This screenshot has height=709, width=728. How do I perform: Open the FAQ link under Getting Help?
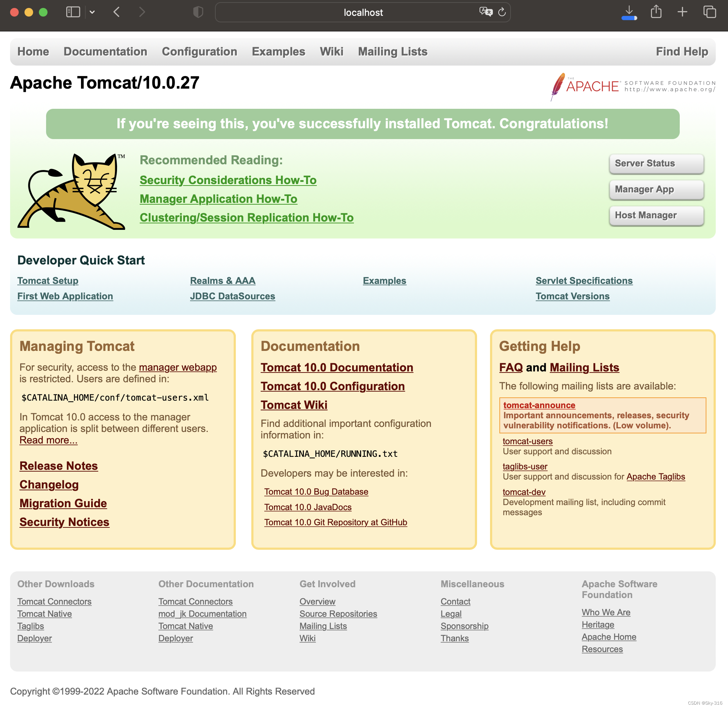tap(511, 367)
